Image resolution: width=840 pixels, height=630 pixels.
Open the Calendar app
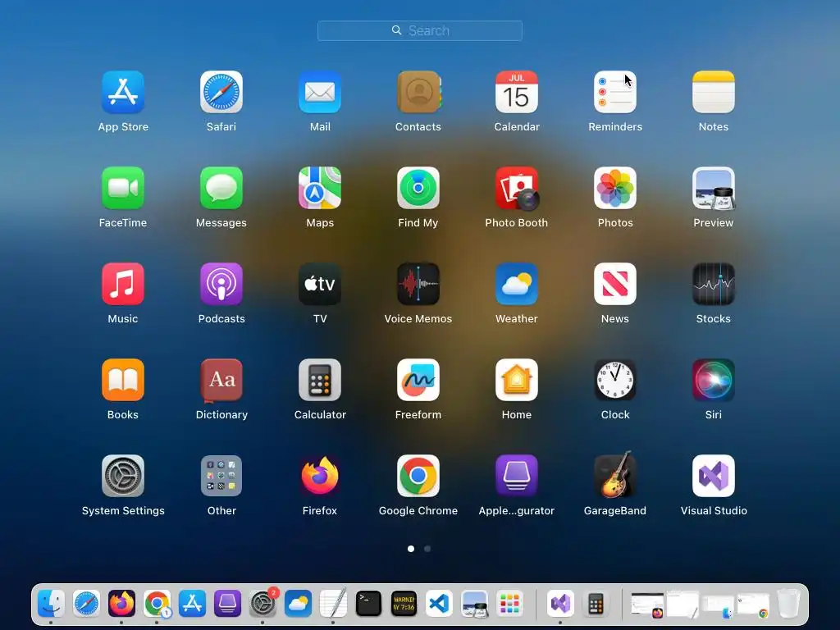pos(517,92)
